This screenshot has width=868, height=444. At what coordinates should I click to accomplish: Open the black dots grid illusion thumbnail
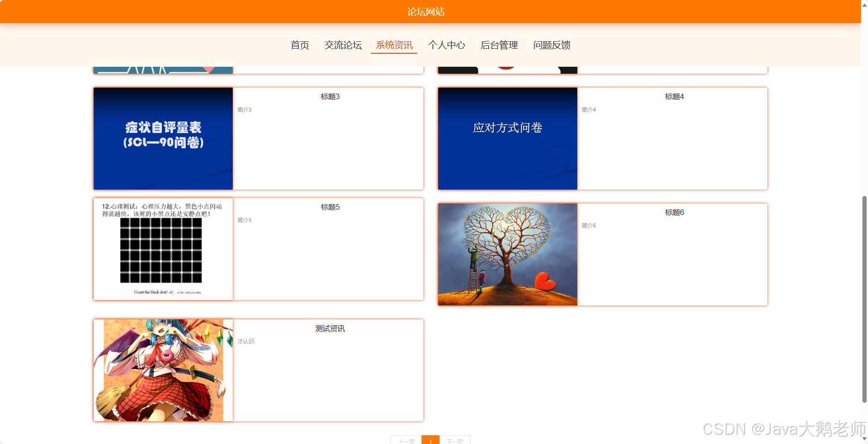tap(163, 249)
